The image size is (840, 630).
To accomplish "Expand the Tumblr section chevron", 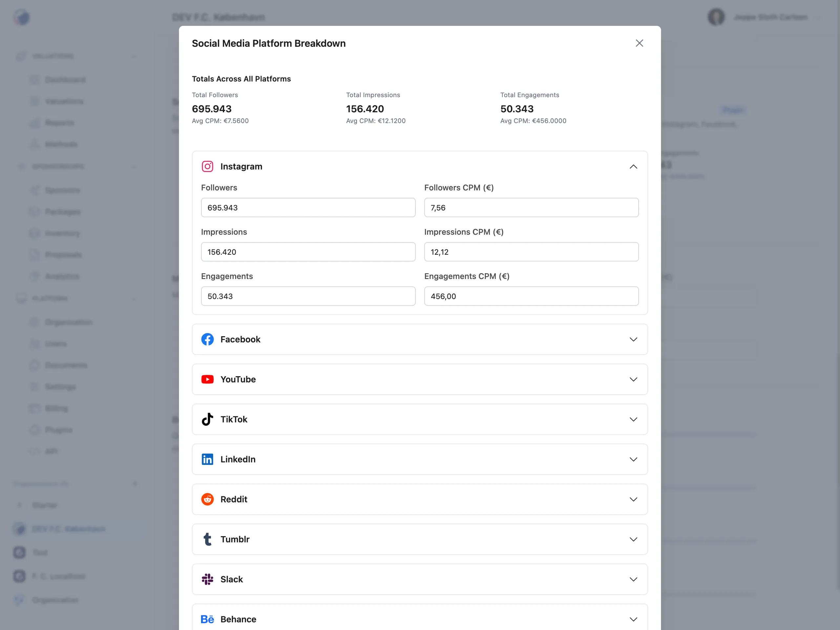I will (x=633, y=539).
